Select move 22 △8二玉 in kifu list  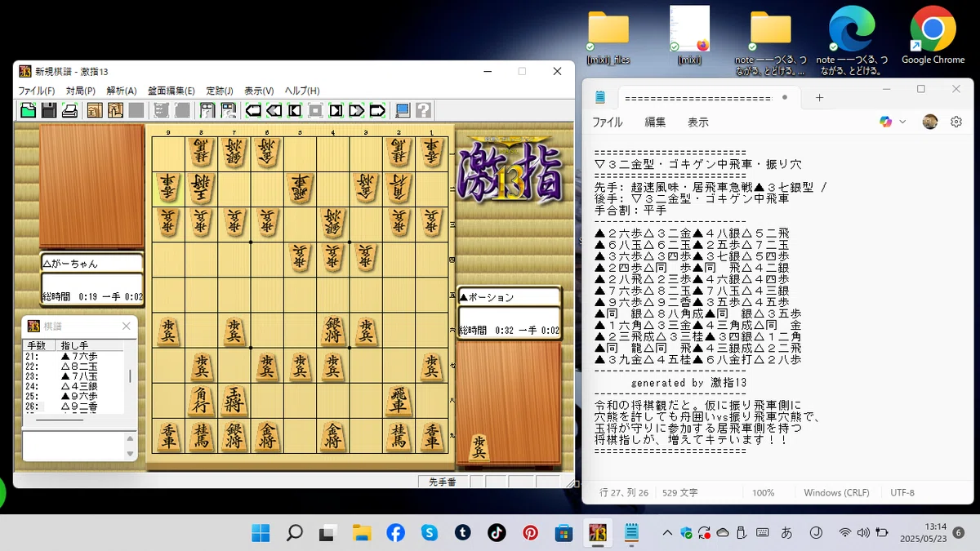coord(73,367)
